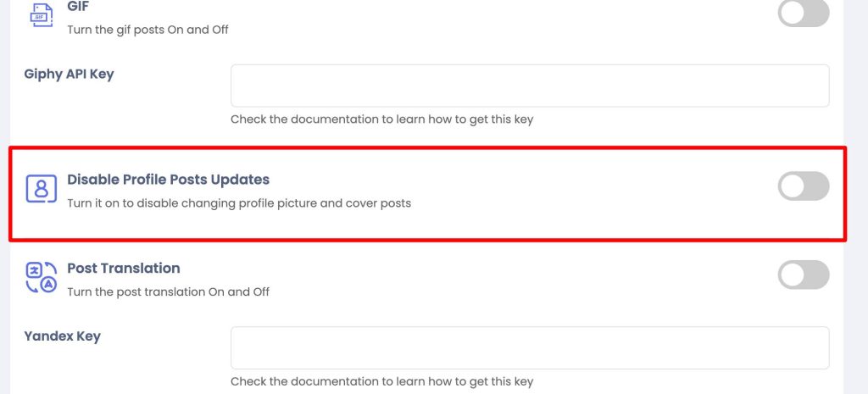Image resolution: width=868 pixels, height=394 pixels.
Task: Click "Turn the gif posts On and Off" description
Action: tap(147, 30)
